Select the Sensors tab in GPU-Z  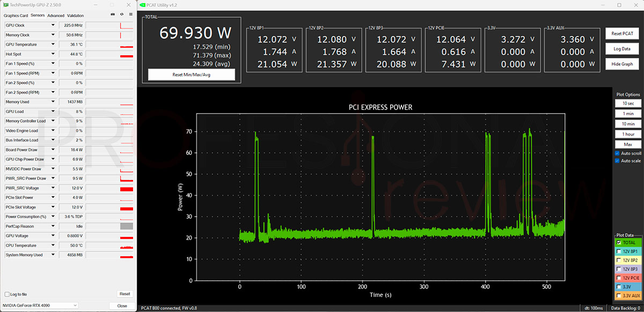tap(38, 16)
